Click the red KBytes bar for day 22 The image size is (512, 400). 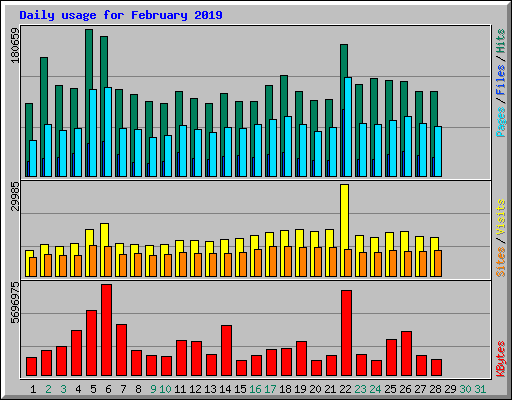pyautogui.click(x=346, y=333)
